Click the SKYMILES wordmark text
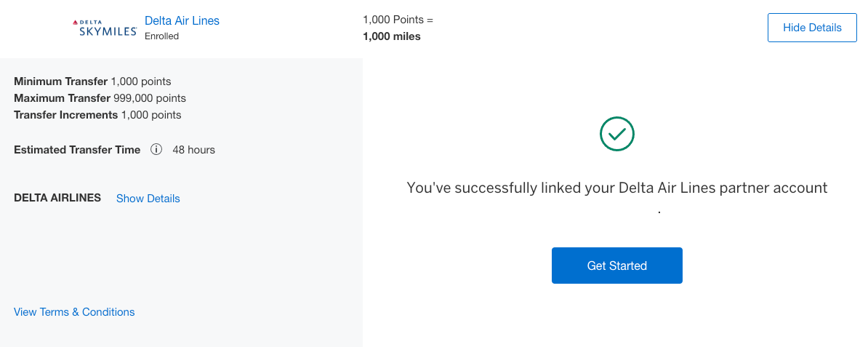The height and width of the screenshot is (347, 868). click(108, 32)
